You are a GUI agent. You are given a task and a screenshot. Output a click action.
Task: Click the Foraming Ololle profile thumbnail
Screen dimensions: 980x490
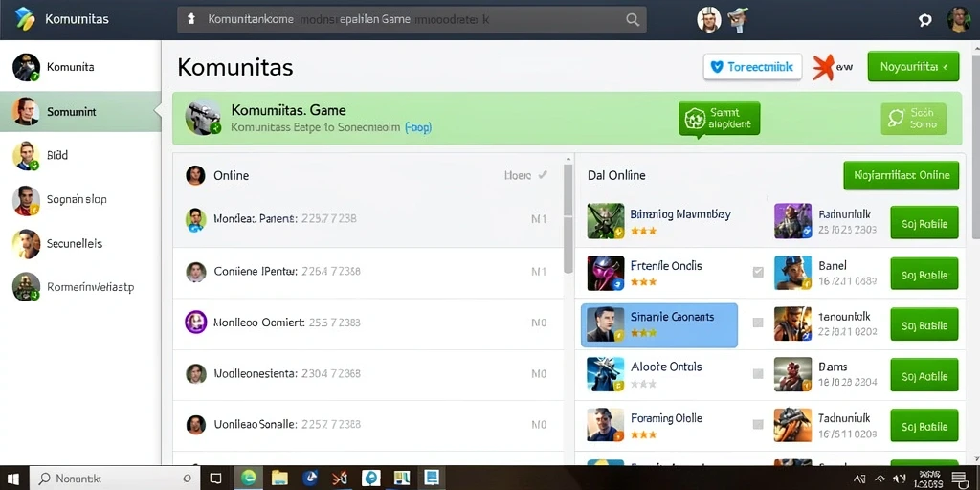point(606,425)
